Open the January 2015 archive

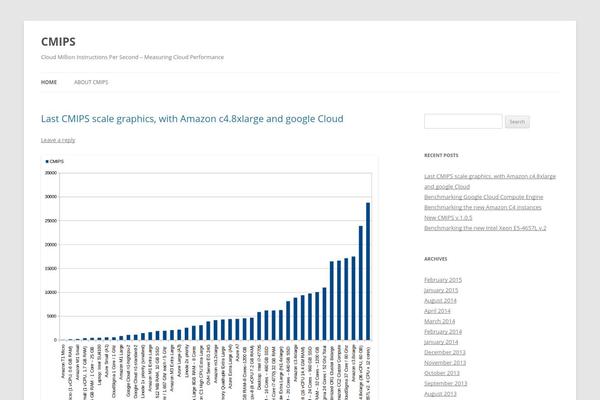point(441,291)
